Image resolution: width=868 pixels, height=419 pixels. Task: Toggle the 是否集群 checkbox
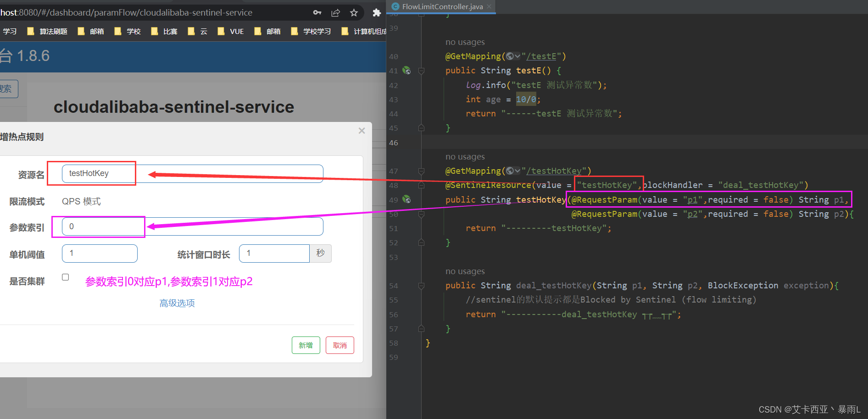pyautogui.click(x=66, y=277)
